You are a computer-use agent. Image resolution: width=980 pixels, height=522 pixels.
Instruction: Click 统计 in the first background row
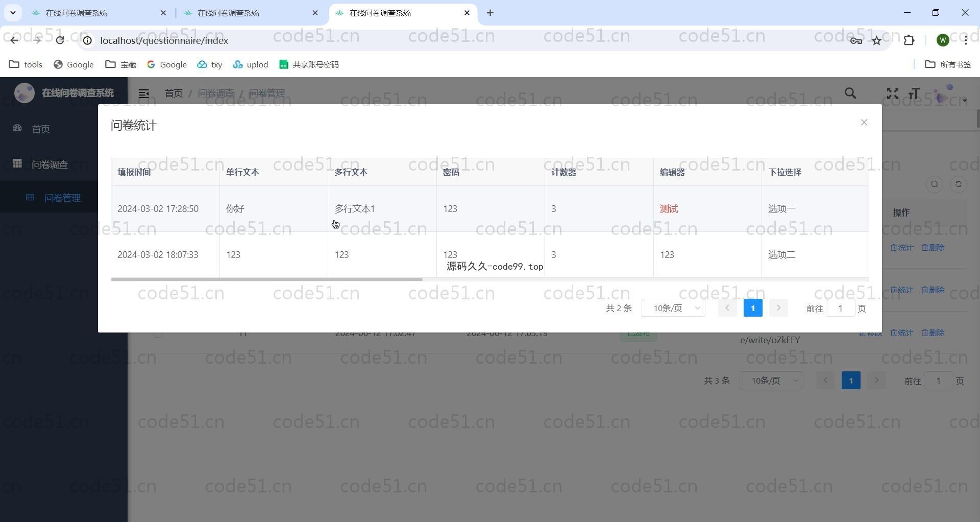[901, 248]
